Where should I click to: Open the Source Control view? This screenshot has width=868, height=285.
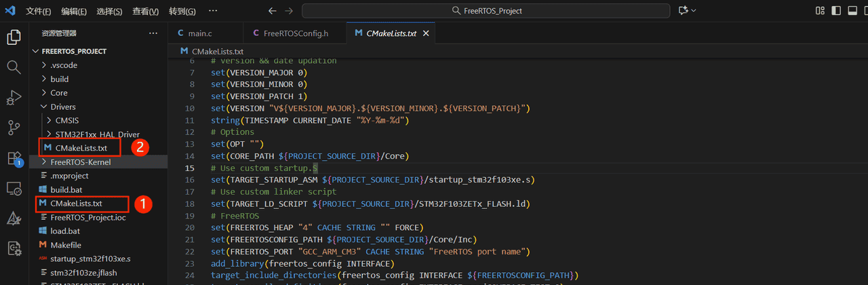click(x=14, y=128)
